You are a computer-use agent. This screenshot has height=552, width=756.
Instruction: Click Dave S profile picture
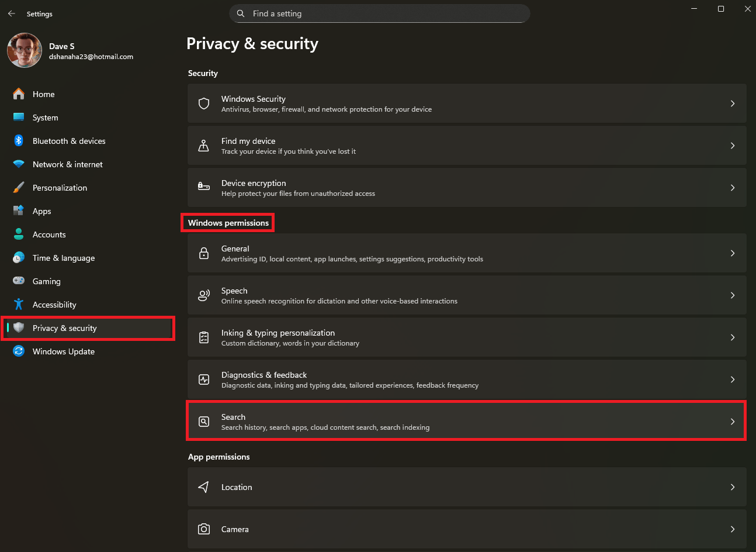tap(25, 50)
